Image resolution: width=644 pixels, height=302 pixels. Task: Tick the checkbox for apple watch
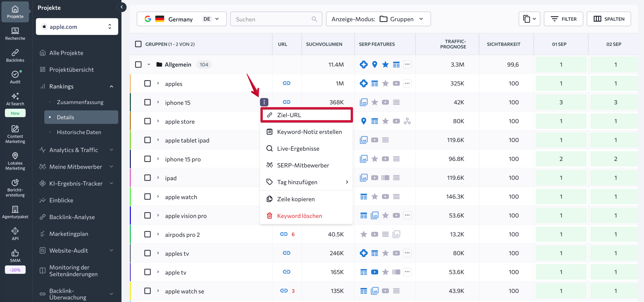(147, 196)
